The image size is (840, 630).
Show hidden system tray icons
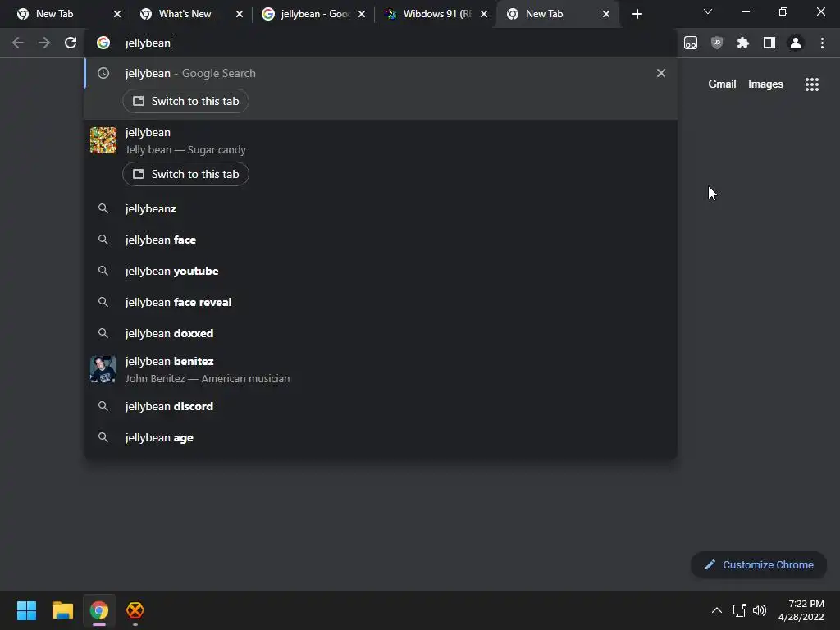pyautogui.click(x=717, y=610)
